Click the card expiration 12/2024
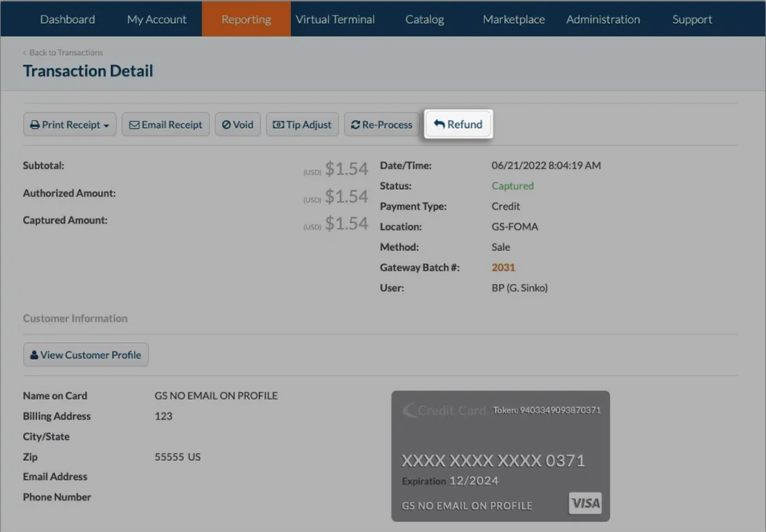Screen dimensions: 766x532 pos(473,481)
